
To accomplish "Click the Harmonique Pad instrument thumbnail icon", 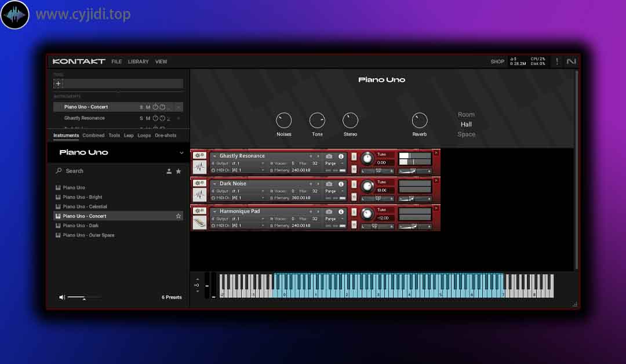I will [x=199, y=223].
